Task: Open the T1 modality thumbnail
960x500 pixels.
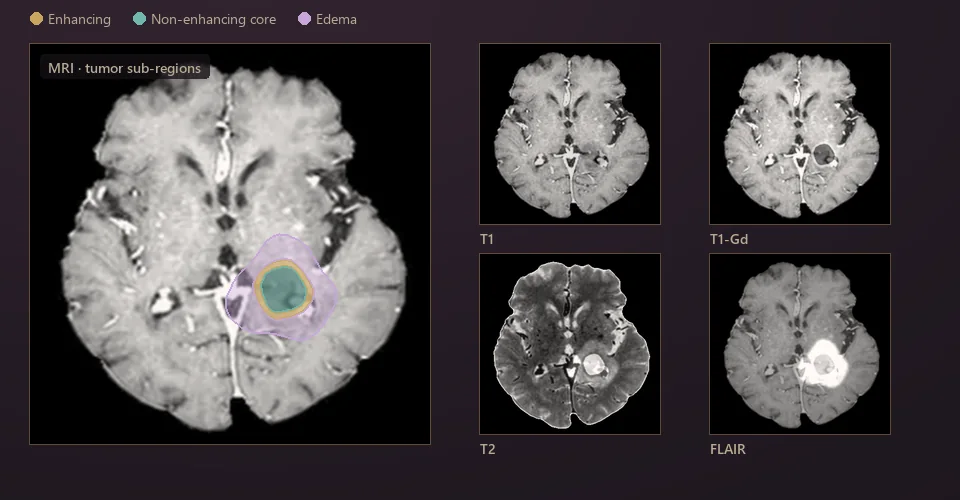Action: pos(569,133)
